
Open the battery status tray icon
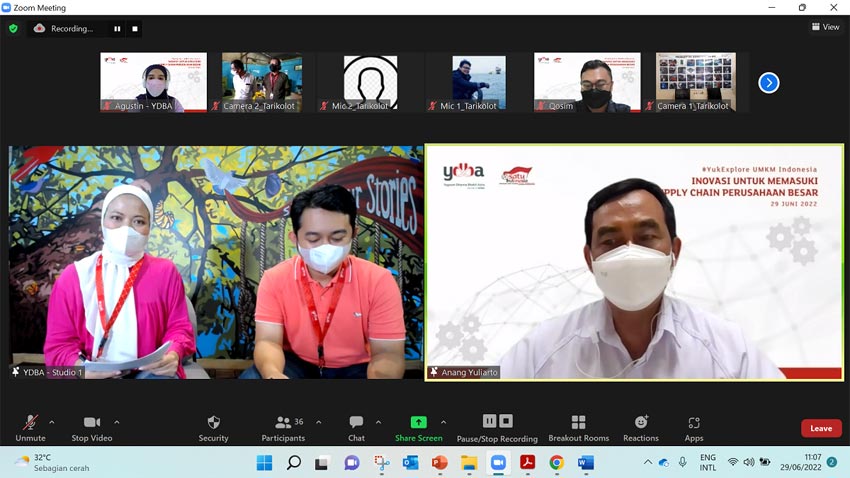[765, 462]
